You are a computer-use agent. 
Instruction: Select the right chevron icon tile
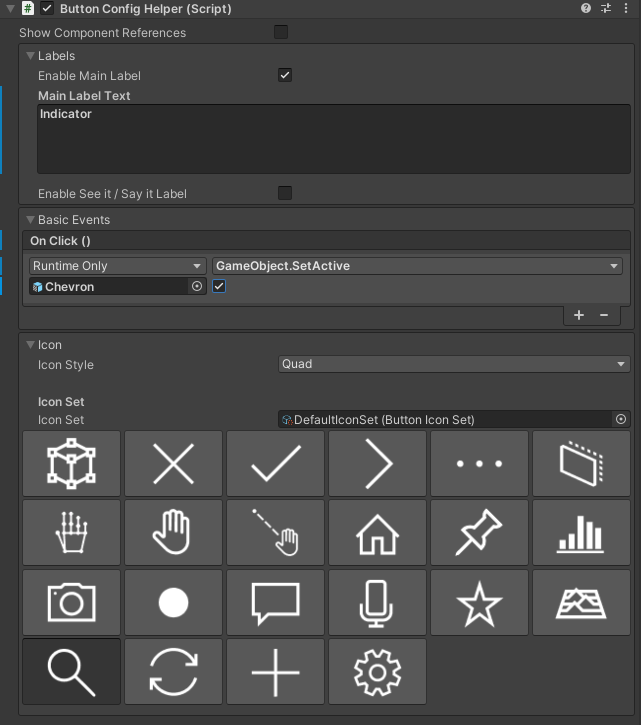377,463
